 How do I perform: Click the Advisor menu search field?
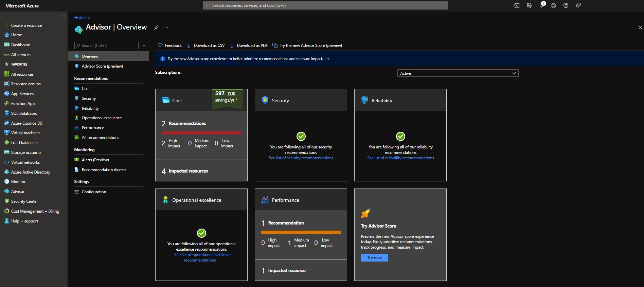coord(106,46)
